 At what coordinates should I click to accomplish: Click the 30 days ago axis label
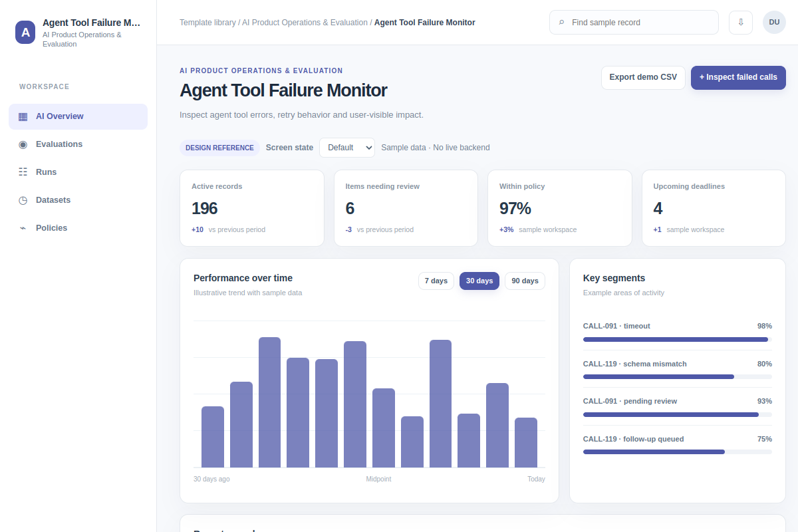(x=211, y=479)
